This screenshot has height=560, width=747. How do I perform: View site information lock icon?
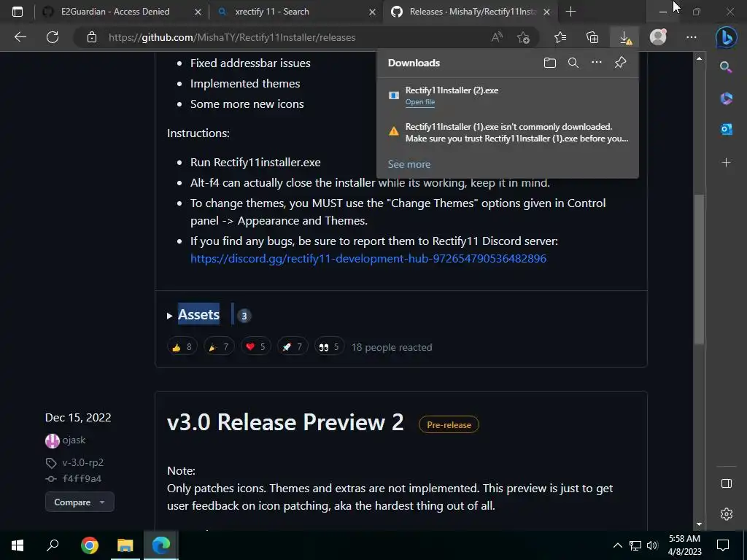(x=92, y=37)
